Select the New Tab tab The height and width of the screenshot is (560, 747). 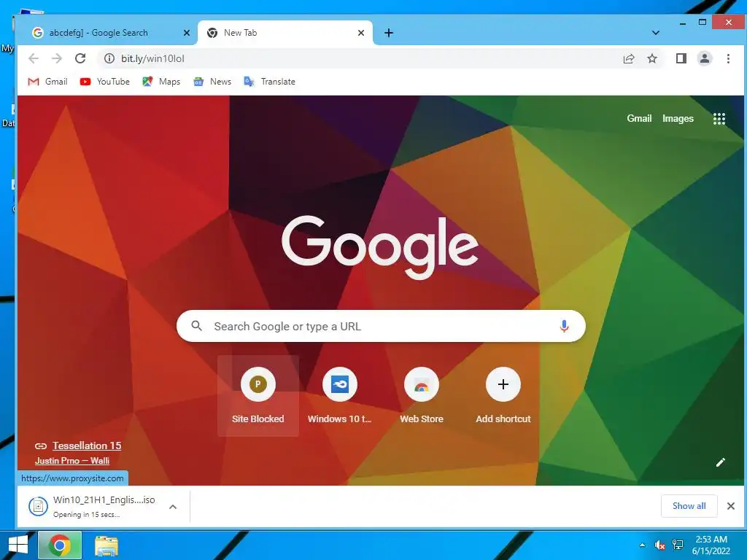point(285,33)
